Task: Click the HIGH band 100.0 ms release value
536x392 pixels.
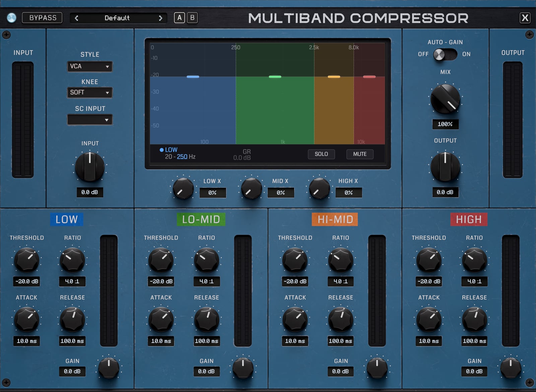Action: pyautogui.click(x=475, y=341)
